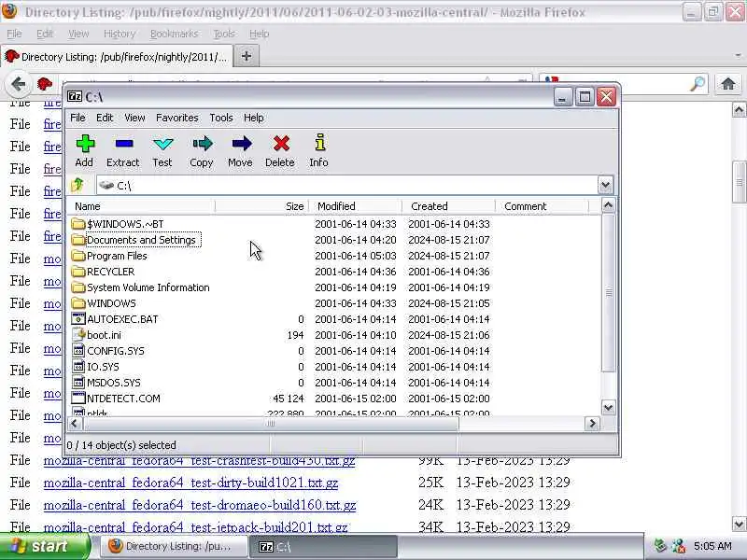
Task: Open the 7-Zip File menu
Action: pyautogui.click(x=78, y=118)
